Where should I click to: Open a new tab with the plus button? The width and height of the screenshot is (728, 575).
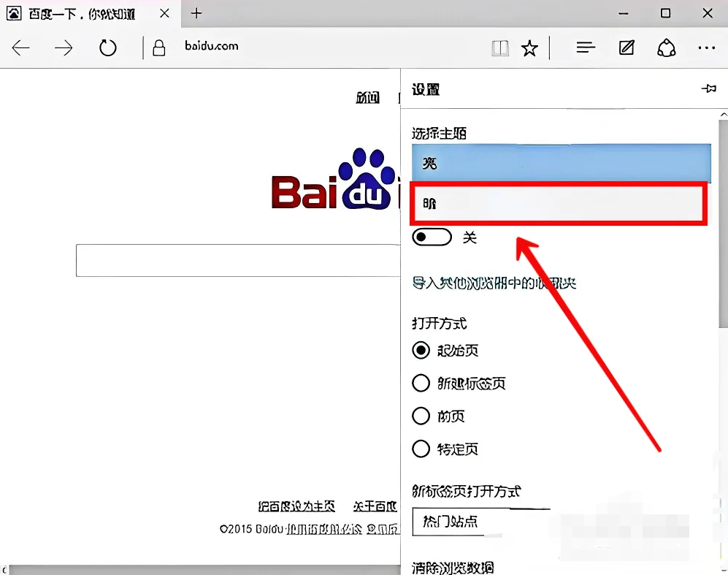click(196, 13)
